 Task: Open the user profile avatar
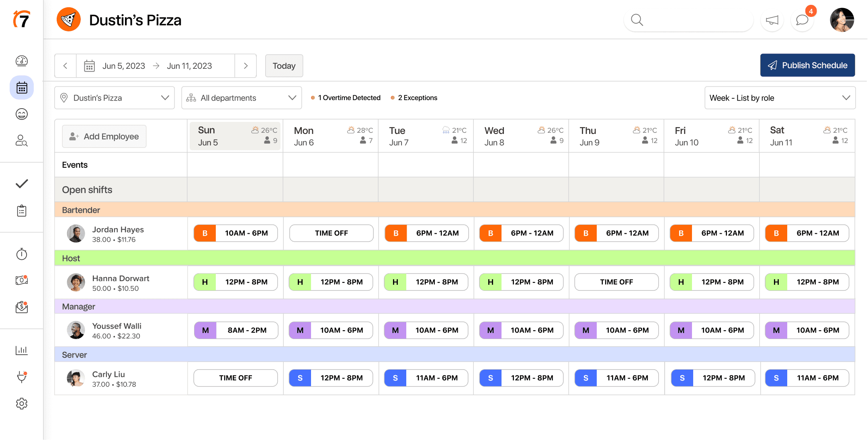pos(842,20)
